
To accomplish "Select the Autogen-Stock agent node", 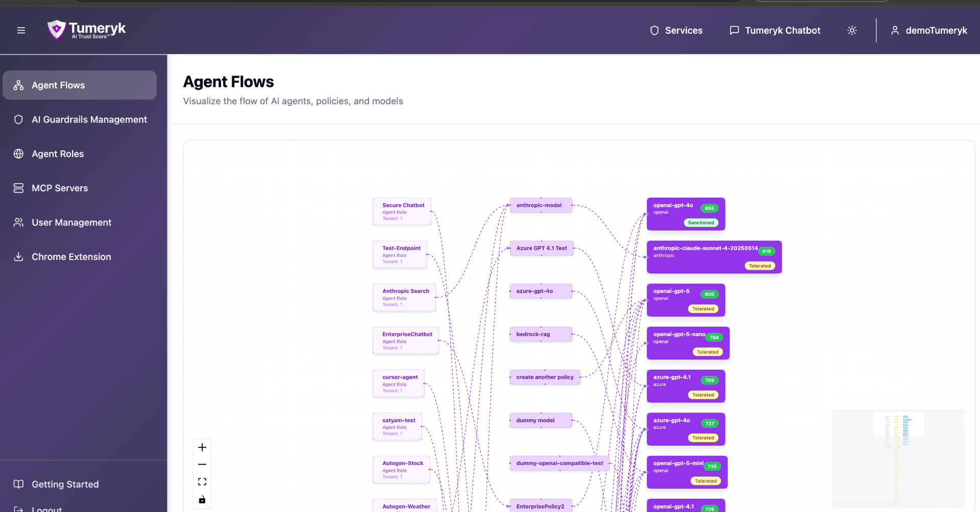I will (x=402, y=470).
